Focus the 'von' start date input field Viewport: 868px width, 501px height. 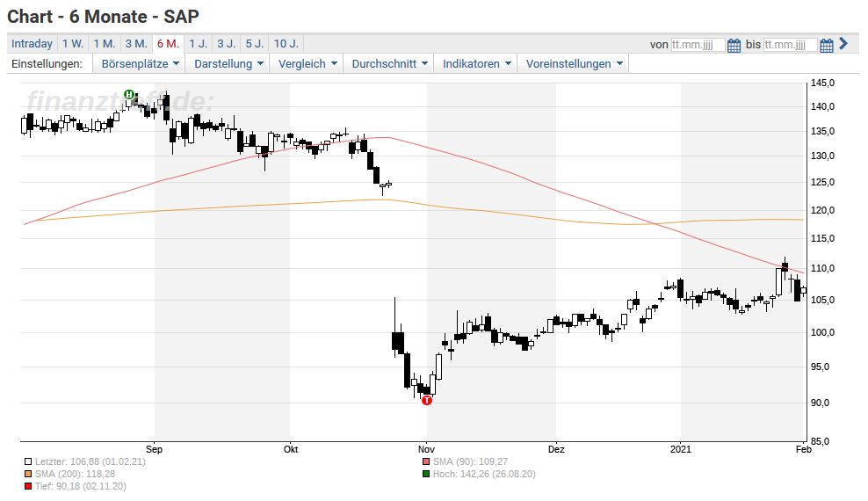(x=698, y=45)
